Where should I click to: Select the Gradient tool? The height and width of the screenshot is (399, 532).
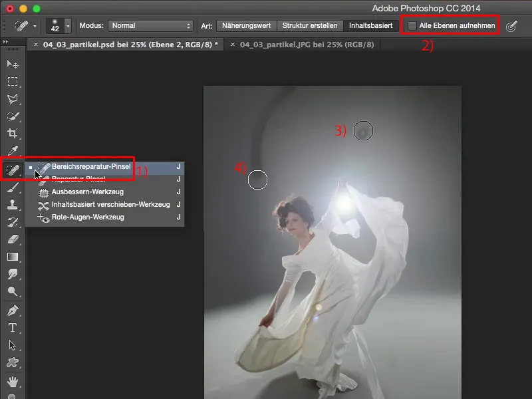[x=13, y=257]
